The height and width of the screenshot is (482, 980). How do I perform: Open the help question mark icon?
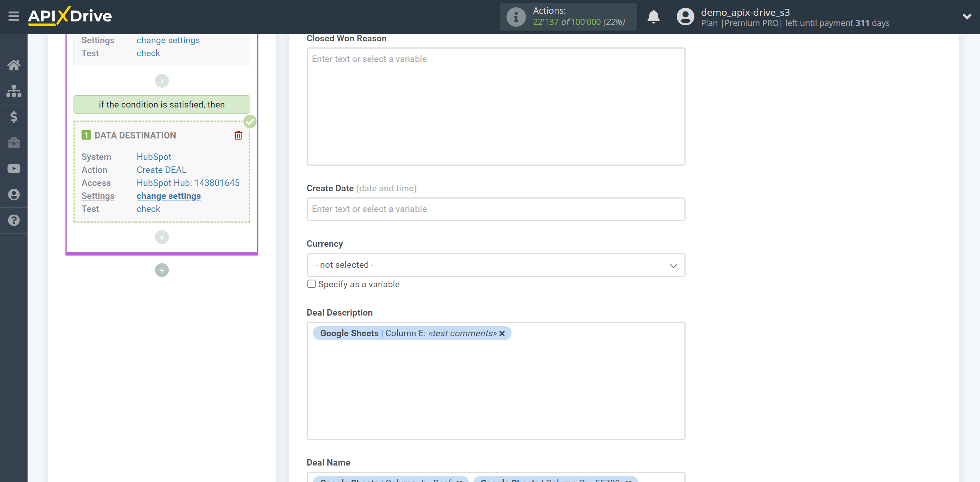14,220
